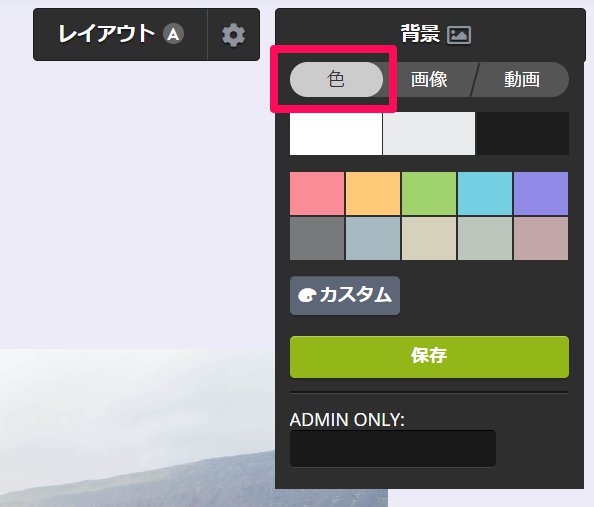
Task: Switch to the 画像 image tab
Action: tap(429, 79)
